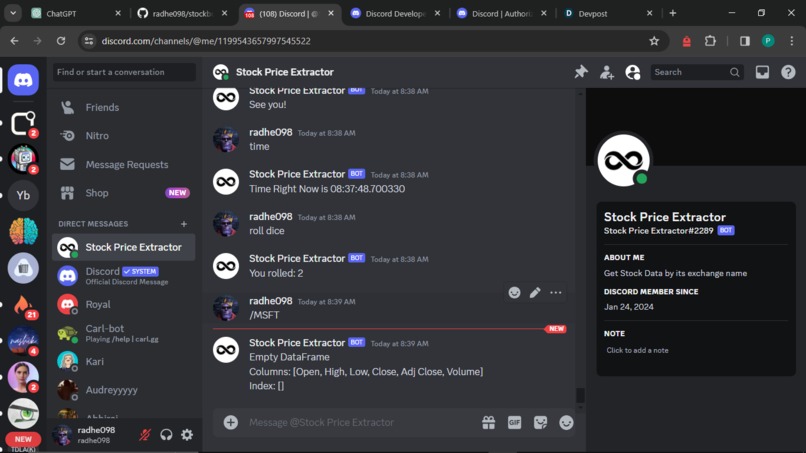Screen dimensions: 806x453
Task: Open Chrome three-dot menu
Action: 792,41
